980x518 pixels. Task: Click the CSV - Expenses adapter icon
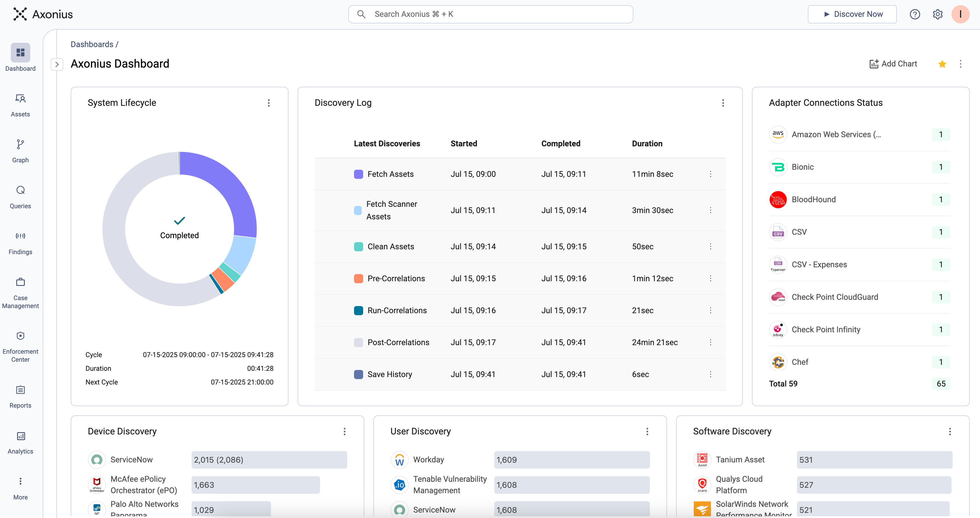point(778,264)
